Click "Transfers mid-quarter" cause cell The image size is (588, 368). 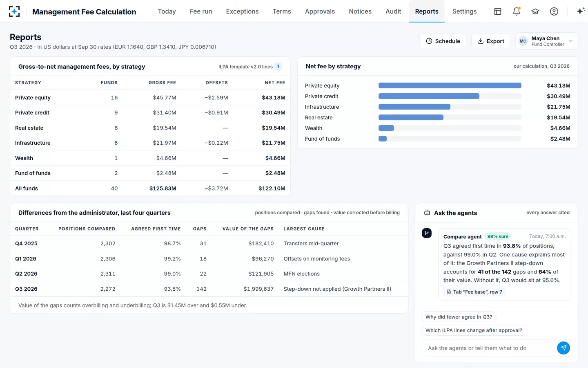311,243
